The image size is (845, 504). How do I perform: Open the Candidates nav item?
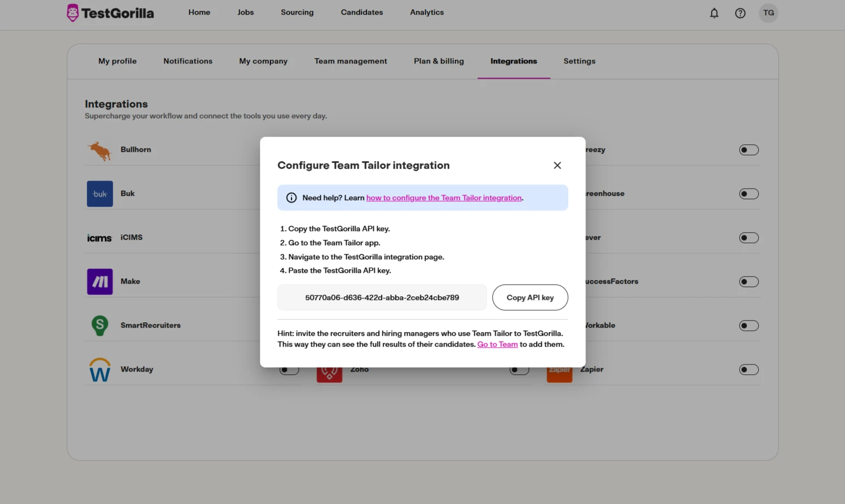[362, 12]
